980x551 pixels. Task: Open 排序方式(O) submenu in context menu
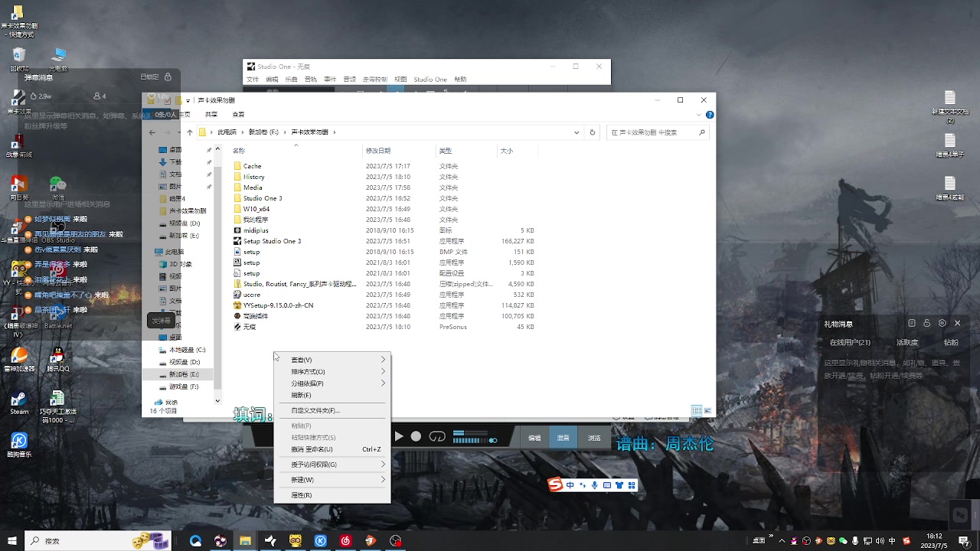pyautogui.click(x=332, y=372)
